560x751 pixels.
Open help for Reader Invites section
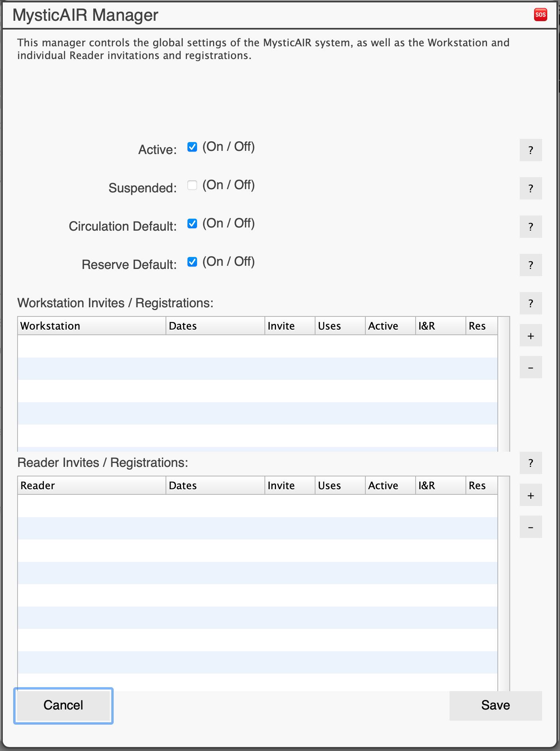[x=530, y=463]
